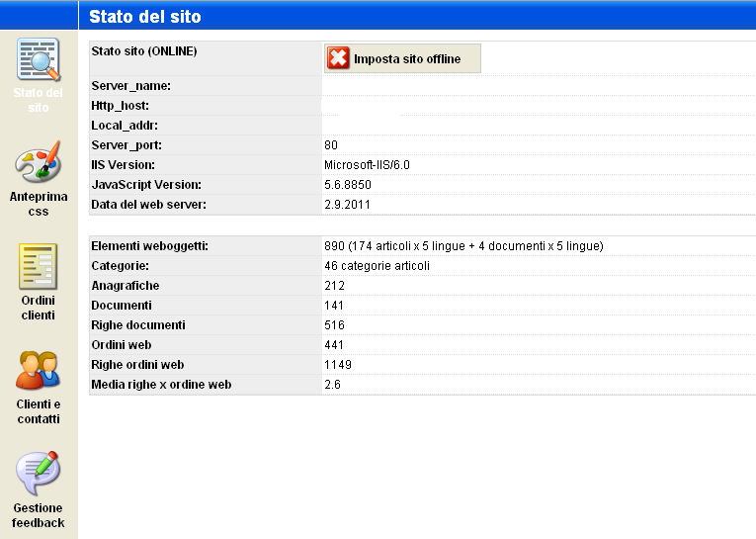Viewport: 756px width, 539px height.
Task: Open the Stato del sito sidebar icon
Action: pos(39,59)
